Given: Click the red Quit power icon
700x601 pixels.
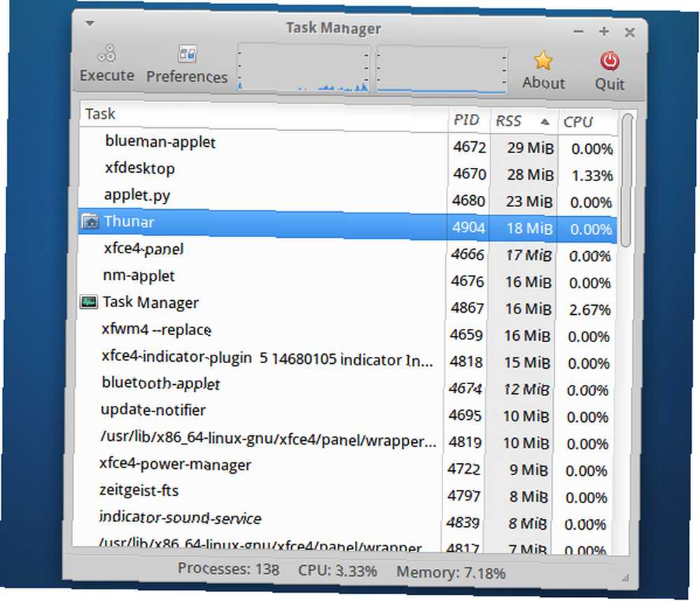Looking at the screenshot, I should (x=610, y=62).
